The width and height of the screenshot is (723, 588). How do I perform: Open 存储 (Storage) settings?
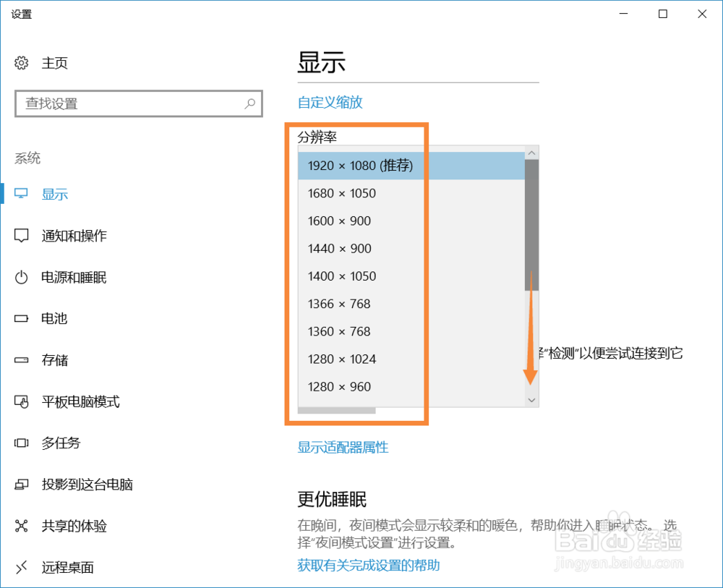[x=54, y=359]
